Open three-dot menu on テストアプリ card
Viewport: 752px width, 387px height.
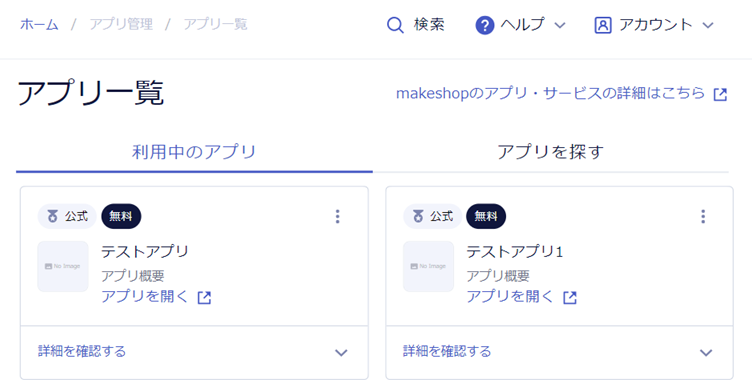(338, 216)
